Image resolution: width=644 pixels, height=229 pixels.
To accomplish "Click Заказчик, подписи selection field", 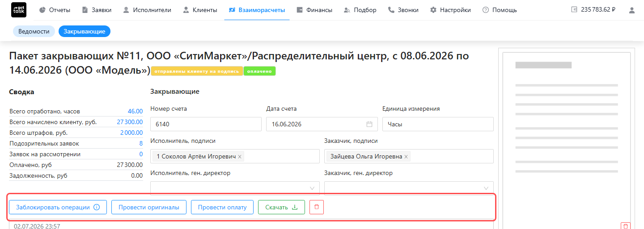I will [x=409, y=156].
